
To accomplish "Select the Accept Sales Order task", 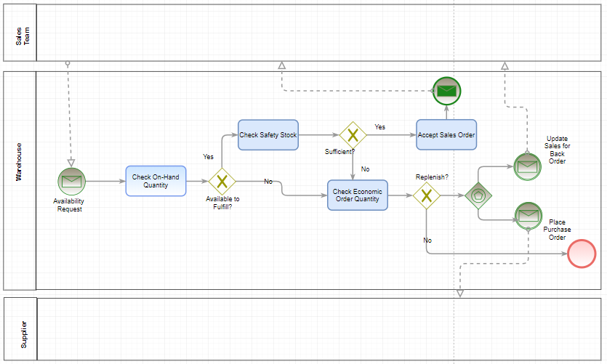I will (446, 134).
